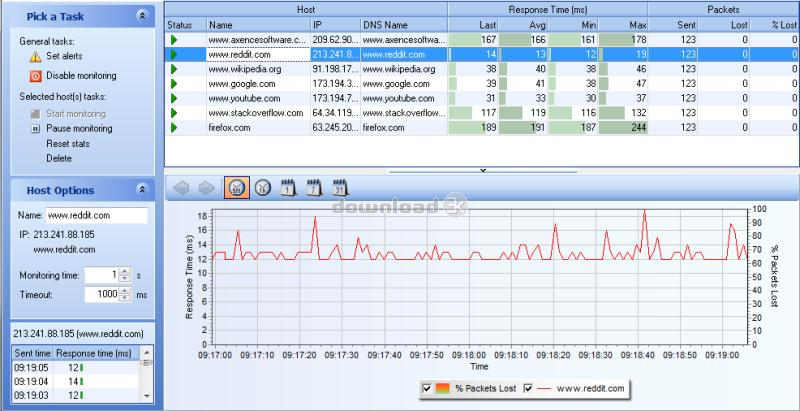This screenshot has width=800, height=411.
Task: Click scroll-up arrow in response time list
Action: 147,352
